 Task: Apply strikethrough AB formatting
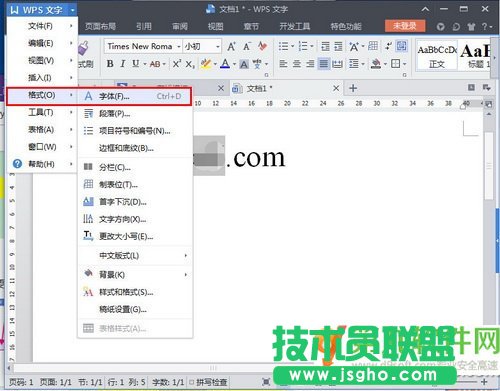[x=155, y=64]
